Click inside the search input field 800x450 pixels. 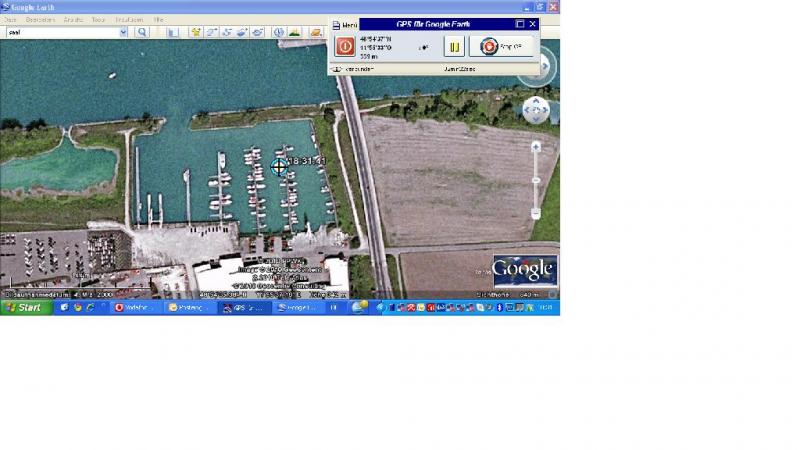62,32
